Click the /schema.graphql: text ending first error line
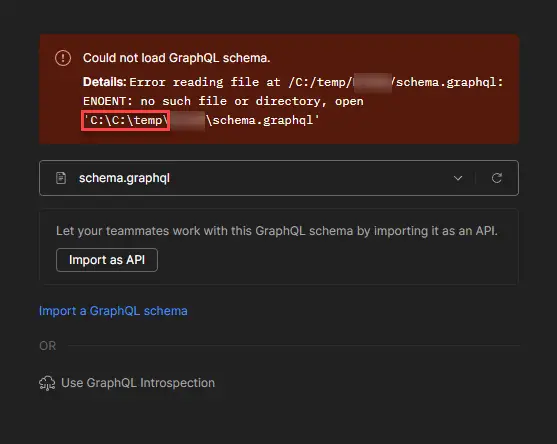 click(x=448, y=82)
